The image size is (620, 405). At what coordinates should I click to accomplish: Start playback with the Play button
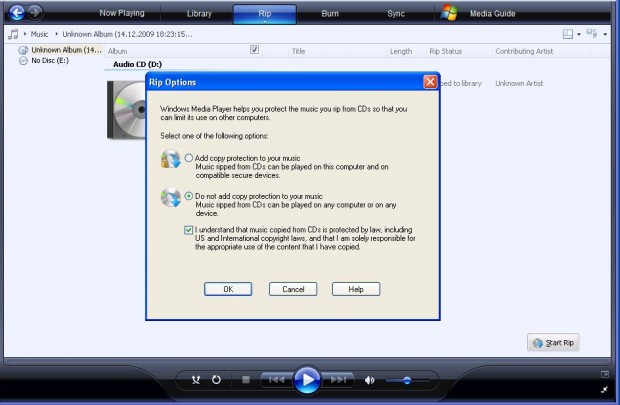click(x=307, y=380)
